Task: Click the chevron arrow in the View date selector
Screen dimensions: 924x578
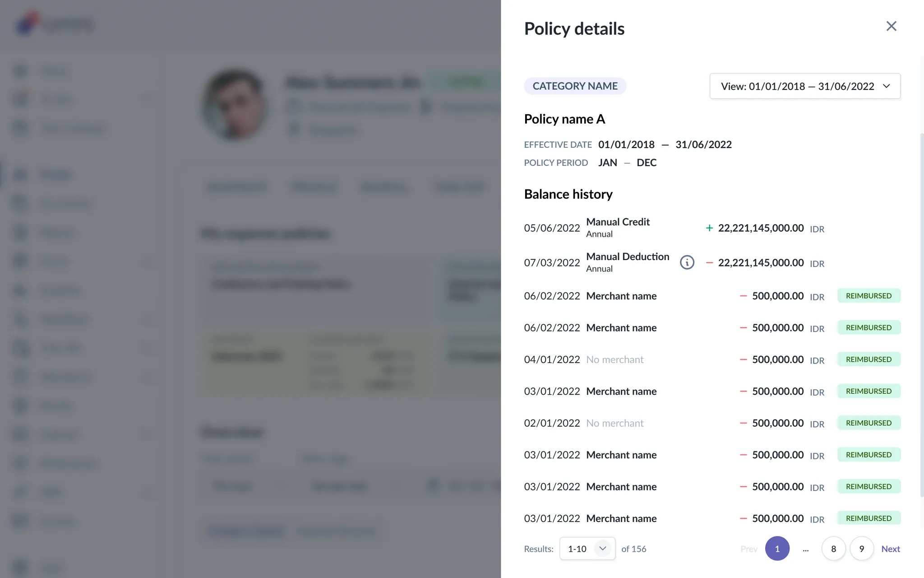Action: [886, 86]
